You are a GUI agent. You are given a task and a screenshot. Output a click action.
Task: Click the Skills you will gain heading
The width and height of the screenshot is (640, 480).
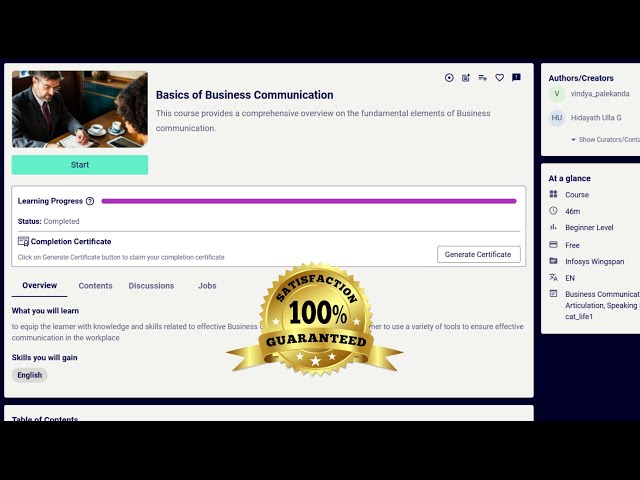44,358
